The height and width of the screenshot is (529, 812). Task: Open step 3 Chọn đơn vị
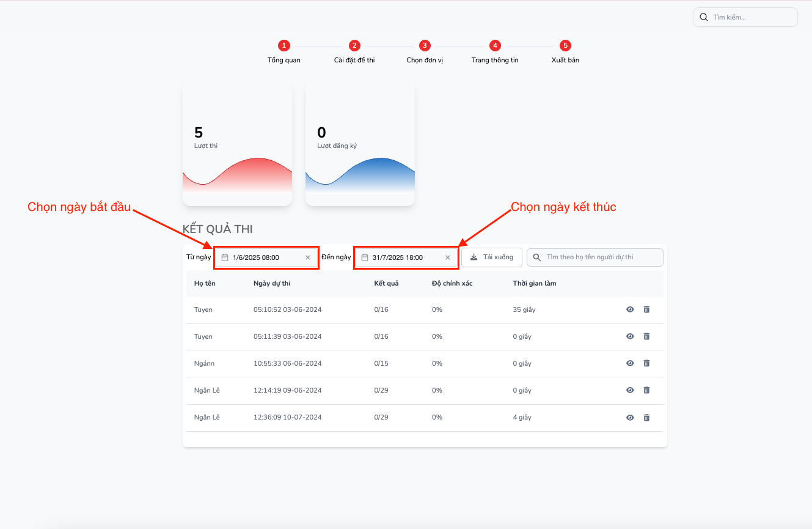(x=425, y=46)
